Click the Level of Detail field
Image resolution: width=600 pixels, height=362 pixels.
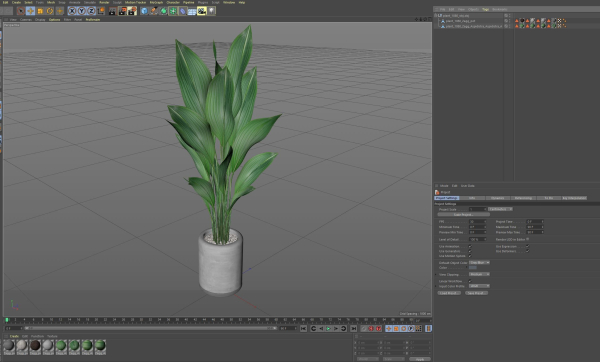tap(478, 240)
